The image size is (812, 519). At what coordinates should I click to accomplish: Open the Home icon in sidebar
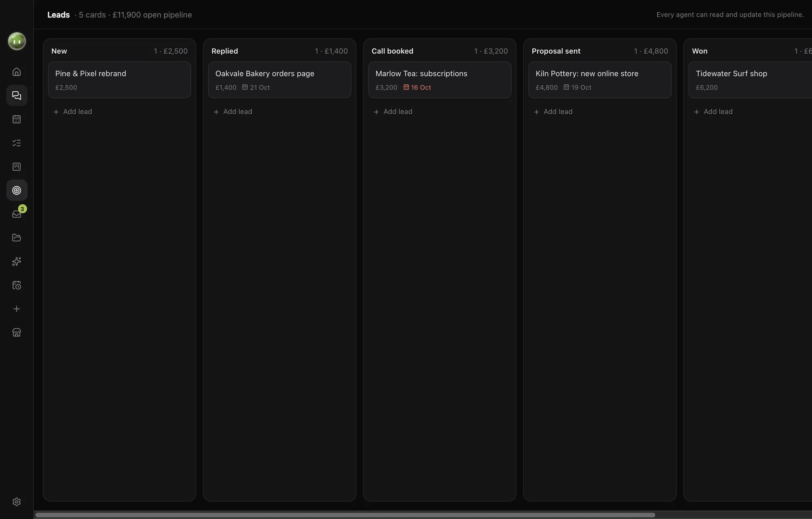(x=17, y=72)
